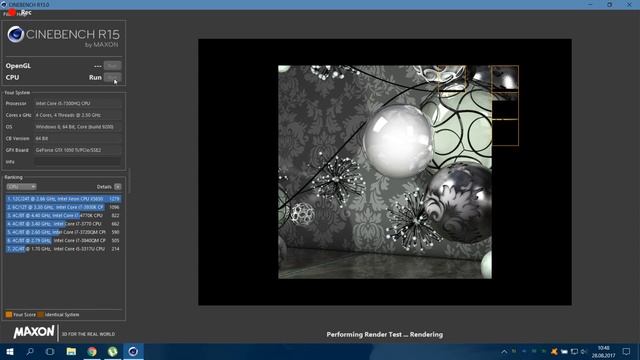This screenshot has height=360, width=640.
Task: Select the OS info field
Action: click(x=78, y=127)
